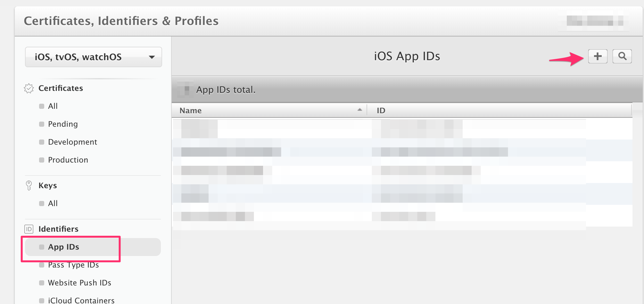Screen dimensions: 644x304
Task: Open Development certificates
Action: click(x=72, y=142)
